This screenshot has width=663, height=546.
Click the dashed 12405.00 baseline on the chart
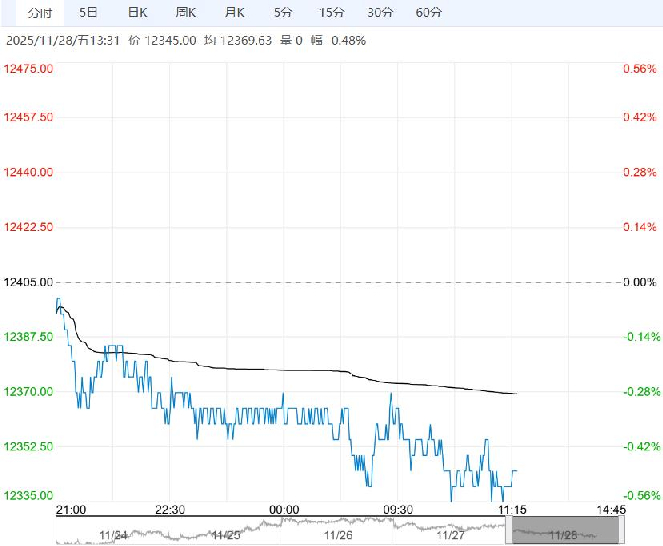(300, 282)
